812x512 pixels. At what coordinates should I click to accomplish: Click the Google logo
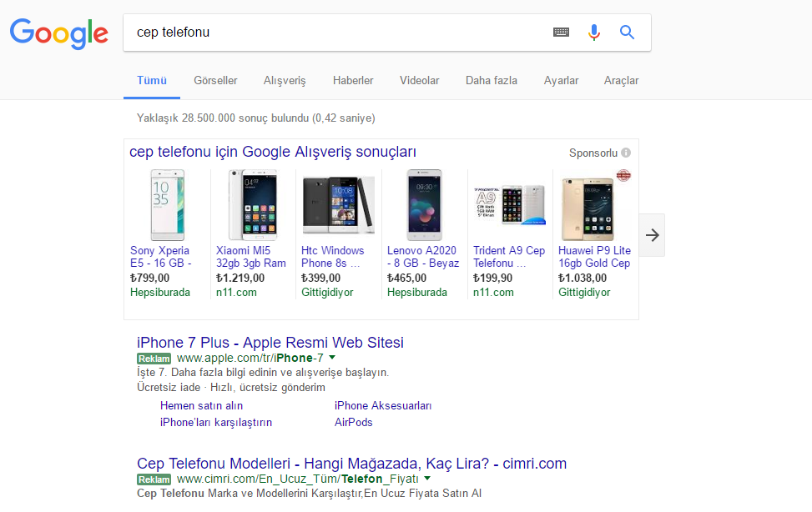point(59,33)
